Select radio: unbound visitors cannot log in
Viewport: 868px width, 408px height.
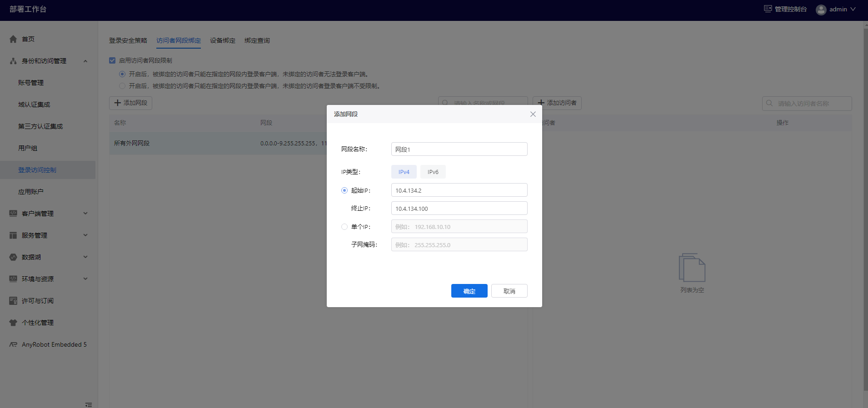122,74
